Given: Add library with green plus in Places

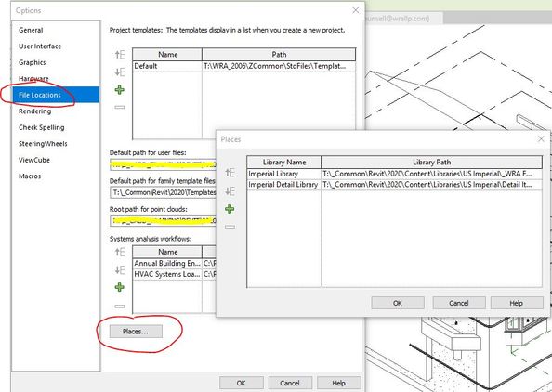Looking at the screenshot, I should point(230,209).
